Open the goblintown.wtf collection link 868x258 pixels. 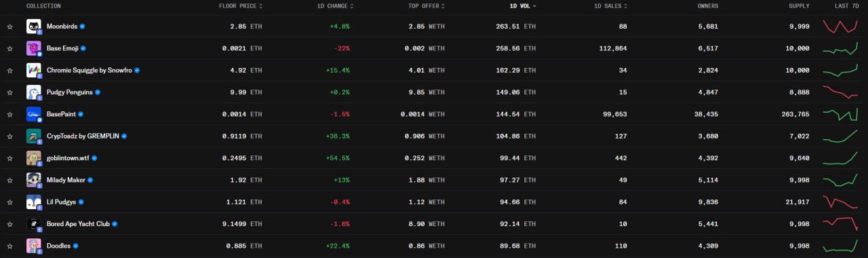68,158
